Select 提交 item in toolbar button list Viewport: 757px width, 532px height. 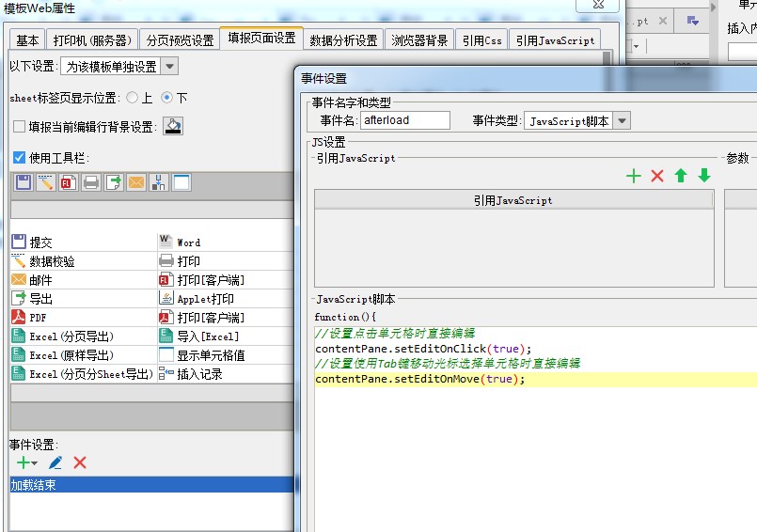(83, 242)
